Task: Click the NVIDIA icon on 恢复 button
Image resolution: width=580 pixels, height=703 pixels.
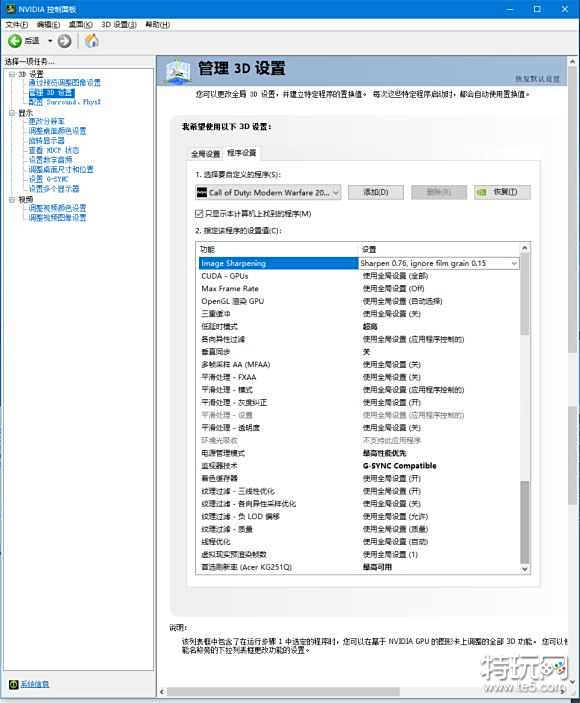Action: pyautogui.click(x=482, y=192)
